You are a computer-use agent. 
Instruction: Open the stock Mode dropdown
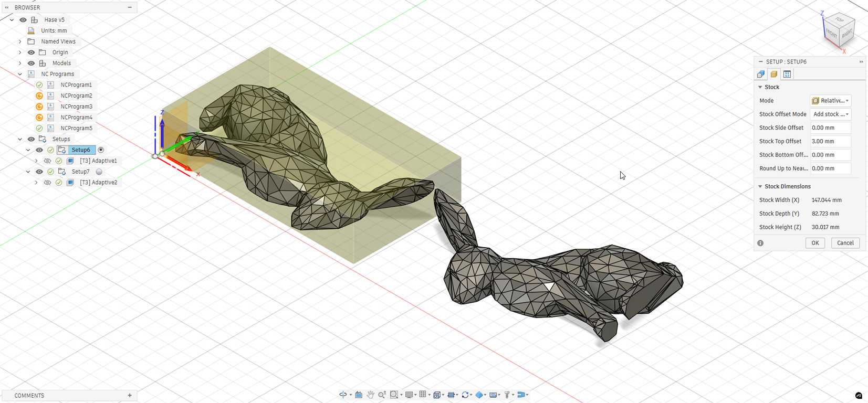pos(831,101)
